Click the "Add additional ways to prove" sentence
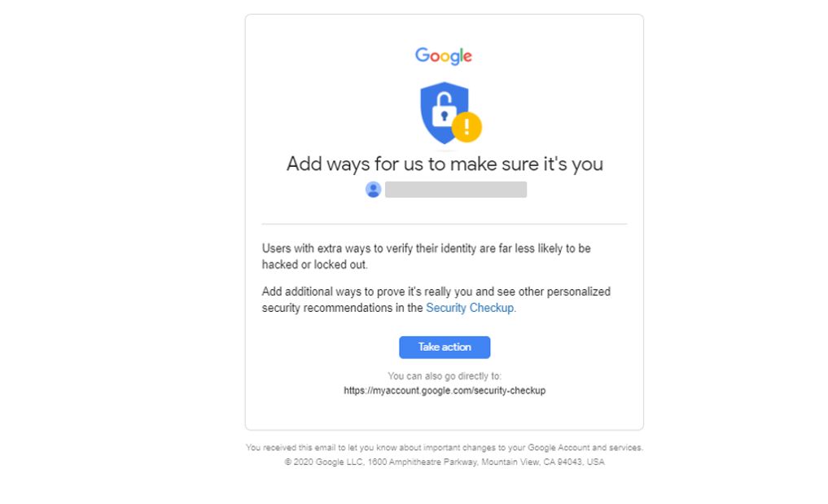This screenshot has height=504, width=828. tap(436, 291)
